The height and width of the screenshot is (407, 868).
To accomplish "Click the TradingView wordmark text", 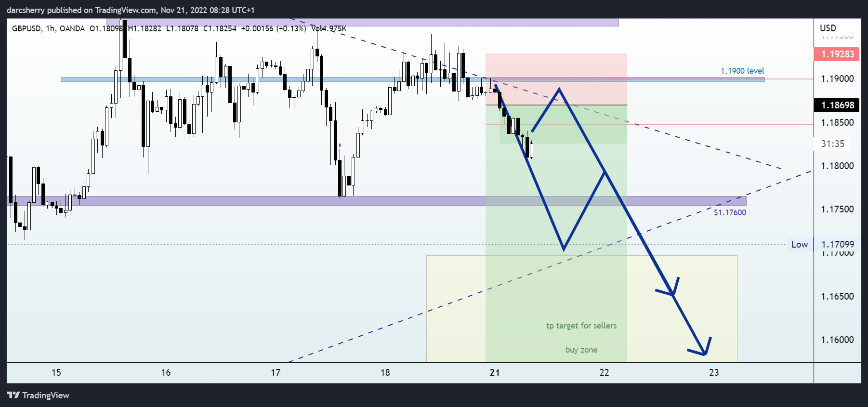I will tap(46, 395).
